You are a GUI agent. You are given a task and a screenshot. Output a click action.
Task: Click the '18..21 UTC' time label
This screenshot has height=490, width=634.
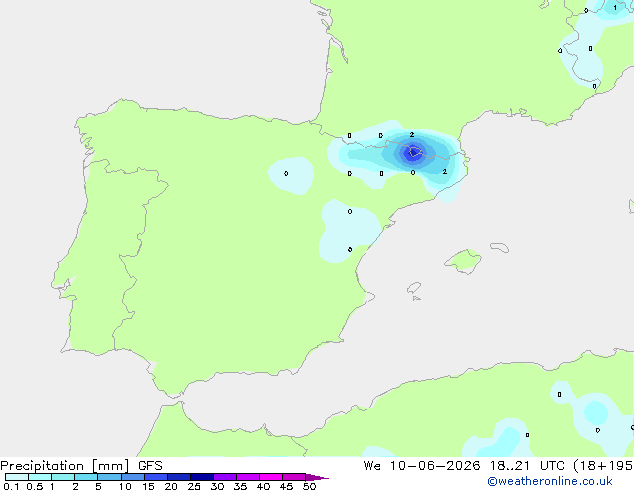pos(529,466)
